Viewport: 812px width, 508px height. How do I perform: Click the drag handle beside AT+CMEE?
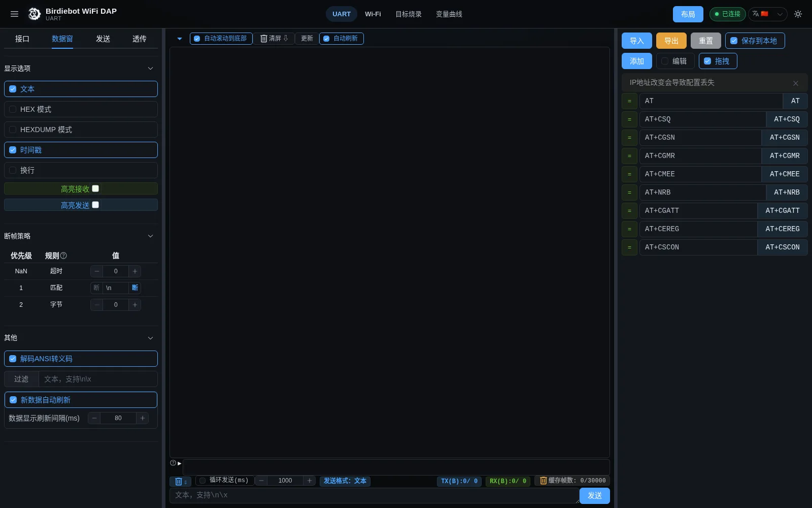[629, 174]
